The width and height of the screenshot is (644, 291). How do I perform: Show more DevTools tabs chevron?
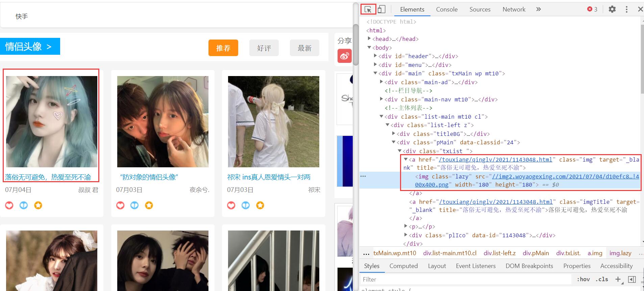click(x=539, y=9)
